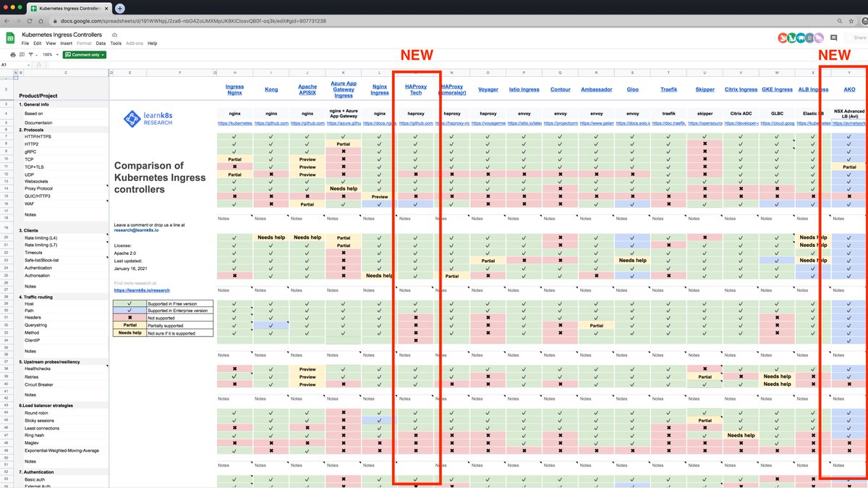
Task: Open the Istio Ingress header link
Action: tap(524, 90)
